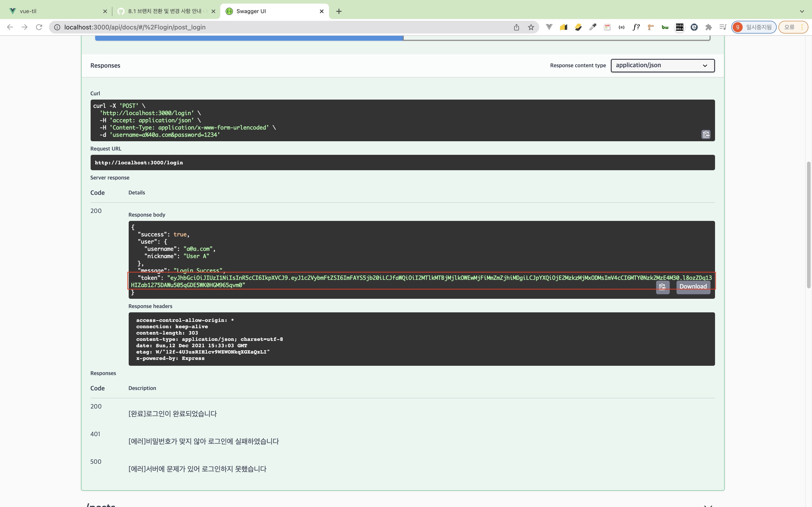Image resolution: width=812 pixels, height=507 pixels.
Task: Click the share page icon in address bar
Action: pos(516,27)
